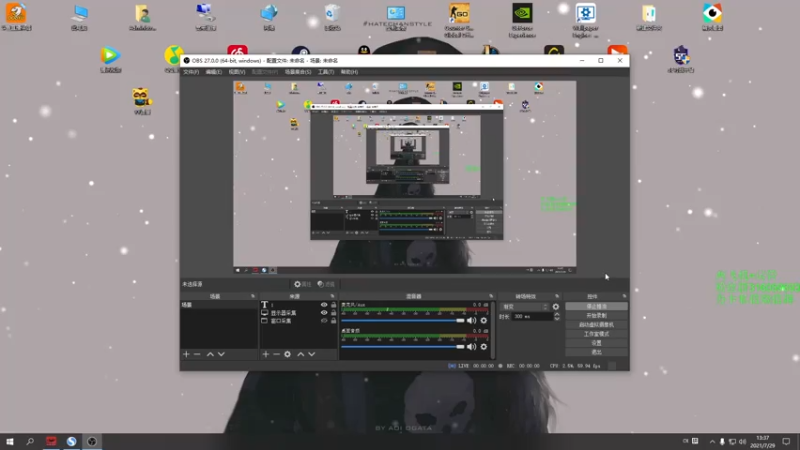
Task: Toggle visibility of Window Capture source
Action: pyautogui.click(x=324, y=321)
